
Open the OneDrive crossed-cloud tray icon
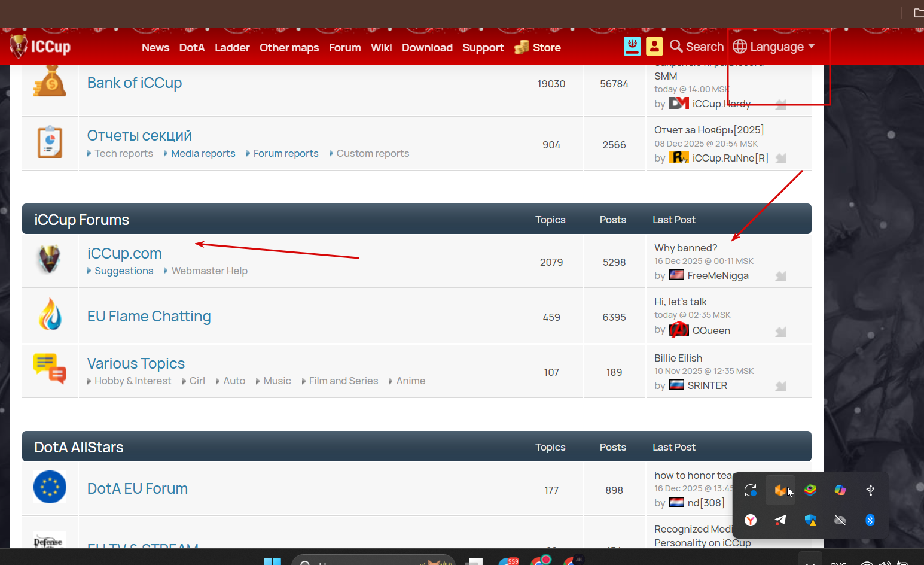(x=840, y=520)
